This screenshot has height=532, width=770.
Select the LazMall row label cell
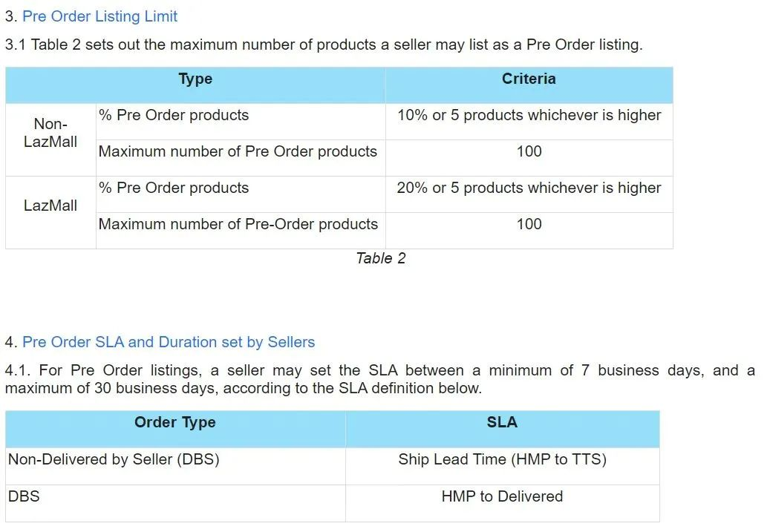tap(50, 206)
